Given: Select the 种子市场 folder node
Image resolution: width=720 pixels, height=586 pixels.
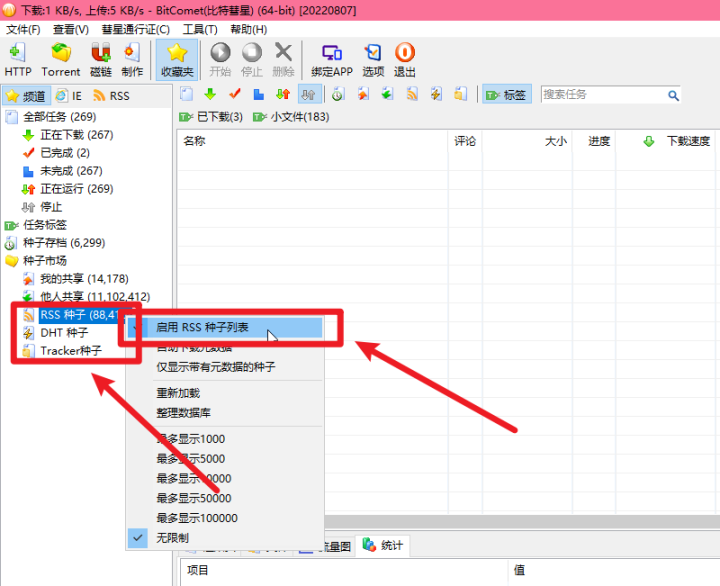Looking at the screenshot, I should [45, 260].
